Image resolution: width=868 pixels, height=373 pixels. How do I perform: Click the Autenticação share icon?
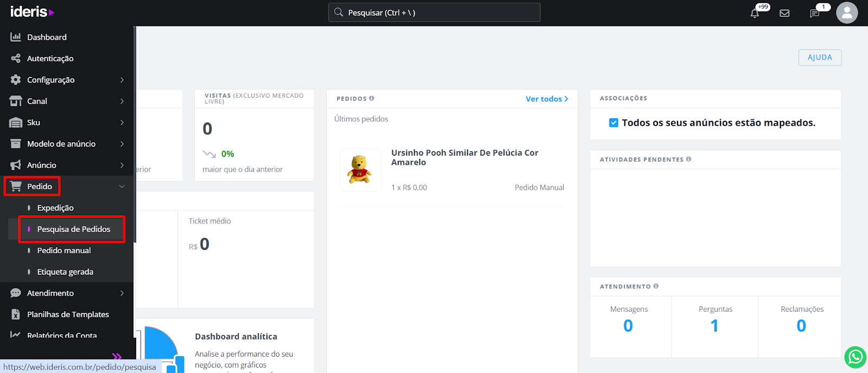click(x=16, y=58)
